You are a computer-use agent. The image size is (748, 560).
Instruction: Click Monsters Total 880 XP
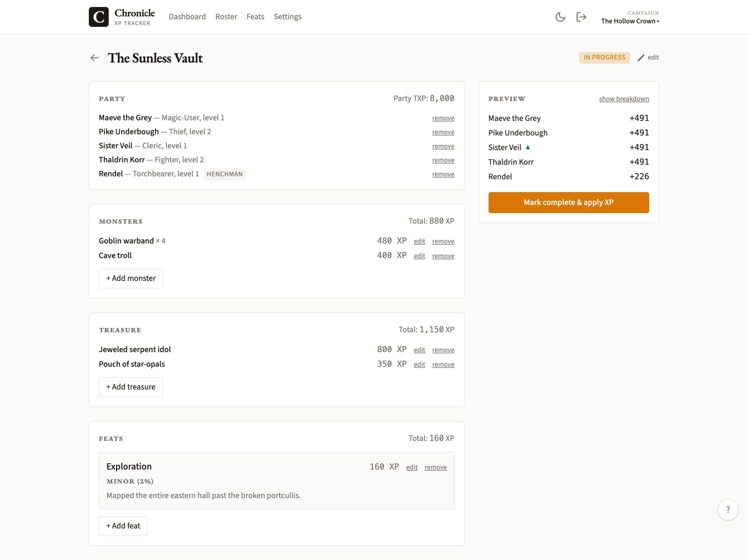431,221
